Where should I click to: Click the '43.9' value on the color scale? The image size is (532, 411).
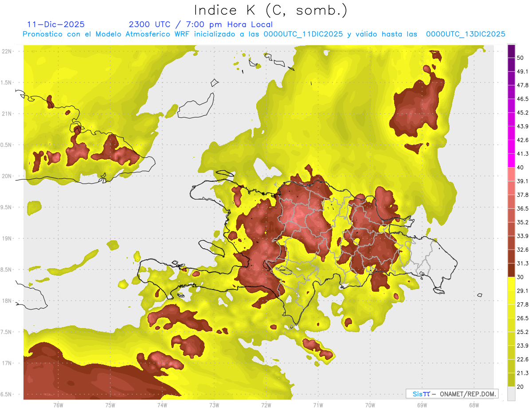coord(523,126)
